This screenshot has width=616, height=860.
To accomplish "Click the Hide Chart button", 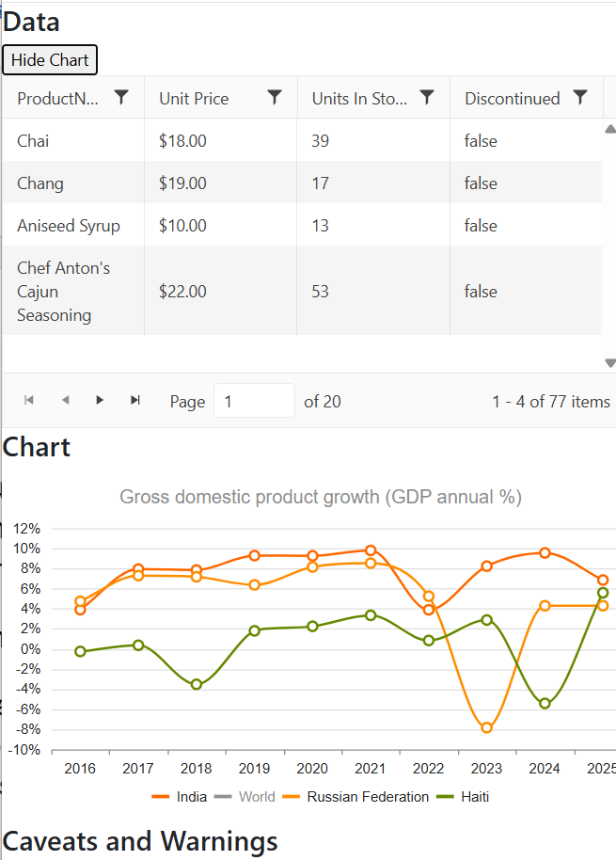I will 50,59.
